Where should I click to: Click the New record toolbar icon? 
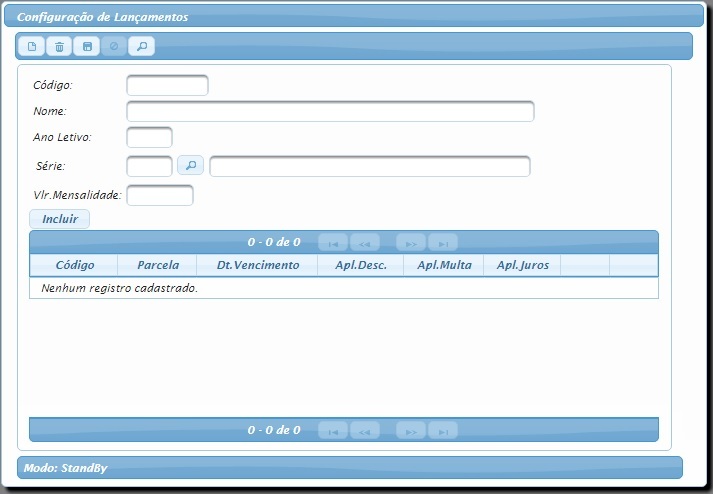point(32,46)
